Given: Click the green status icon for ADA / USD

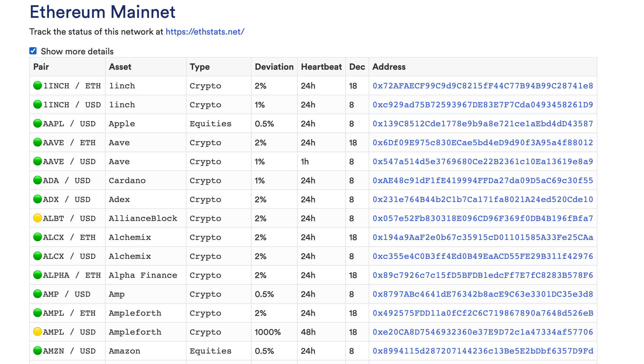Looking at the screenshot, I should click(38, 180).
